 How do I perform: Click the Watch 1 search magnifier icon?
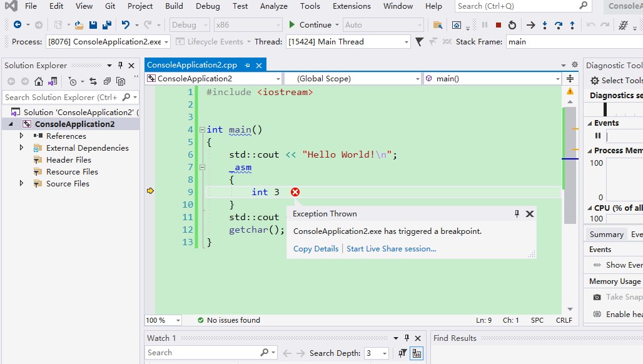(265, 352)
